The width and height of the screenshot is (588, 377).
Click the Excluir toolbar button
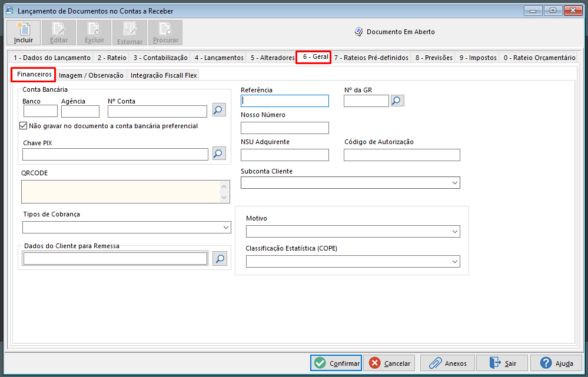click(94, 32)
